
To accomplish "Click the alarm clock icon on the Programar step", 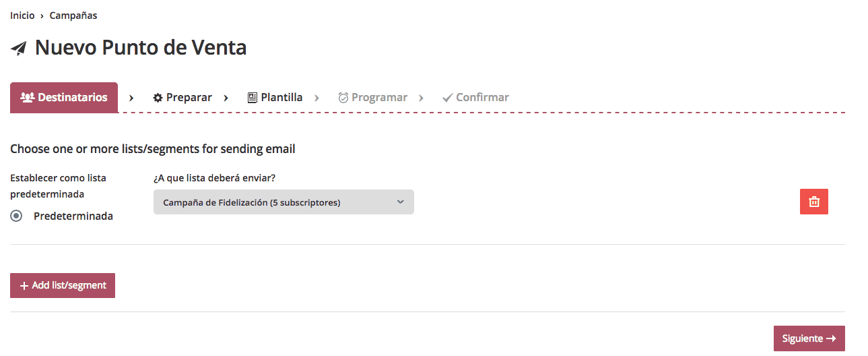I will tap(343, 98).
